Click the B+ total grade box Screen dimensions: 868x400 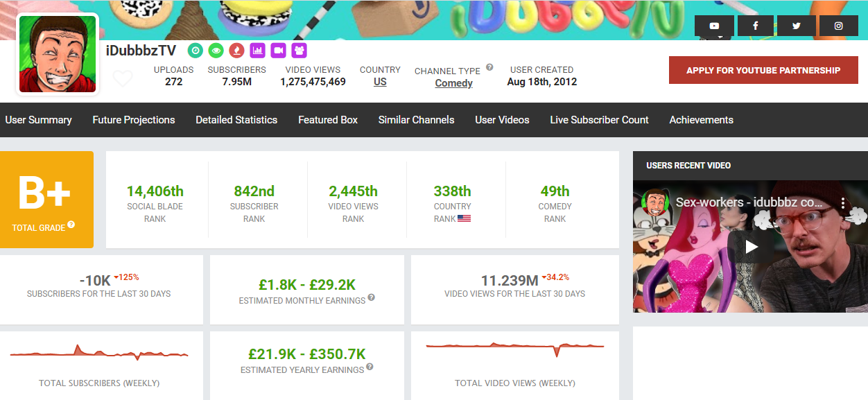click(46, 200)
